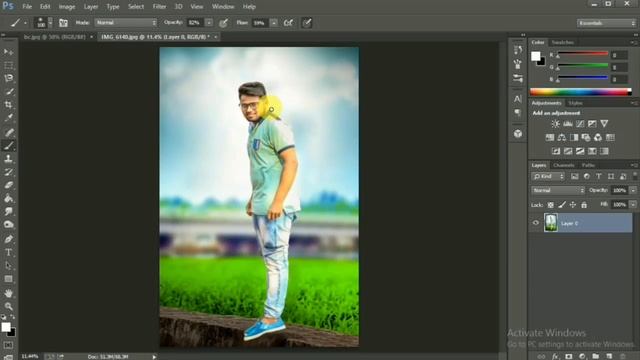The image size is (640, 360).
Task: Open the Brush panel toggle icon
Action: point(63,23)
